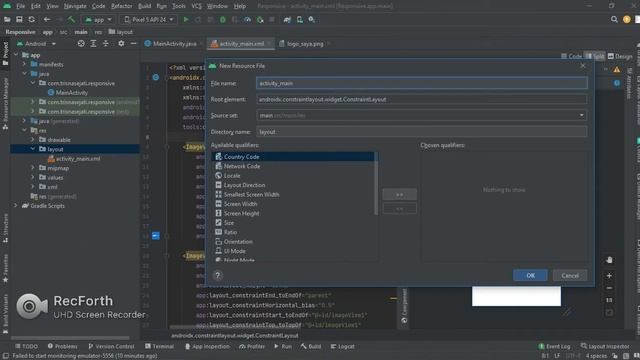Switch to logo_saya.png tab
Image resolution: width=640 pixels, height=360 pixels.
click(304, 44)
